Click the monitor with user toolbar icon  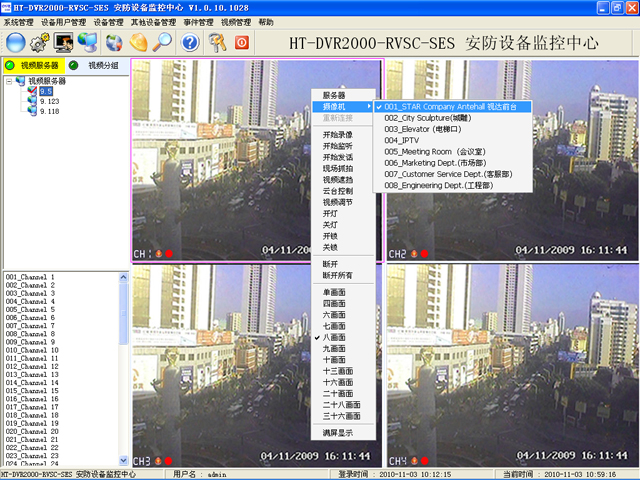tap(64, 42)
